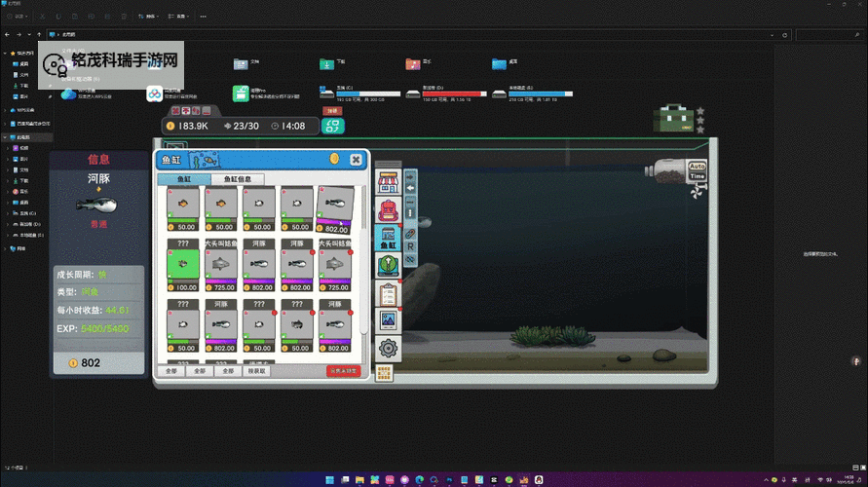Close the 鱼缸 panel with the X button
868x487 pixels.
point(357,159)
